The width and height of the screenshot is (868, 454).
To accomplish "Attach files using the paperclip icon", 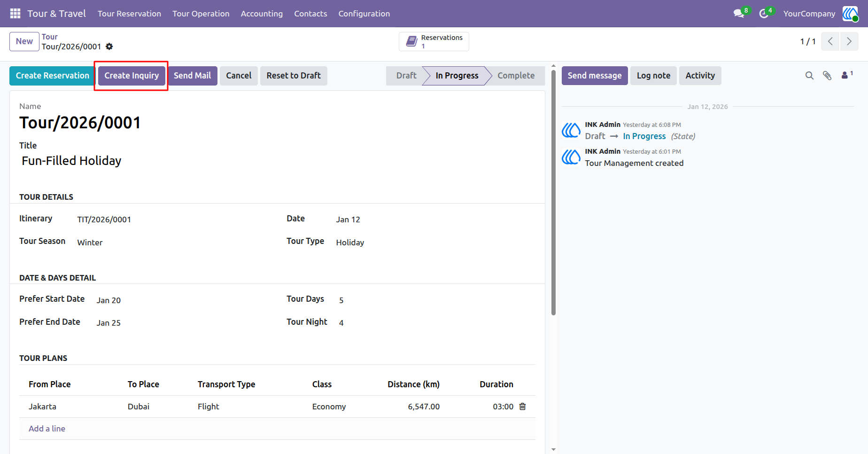I will pos(827,76).
